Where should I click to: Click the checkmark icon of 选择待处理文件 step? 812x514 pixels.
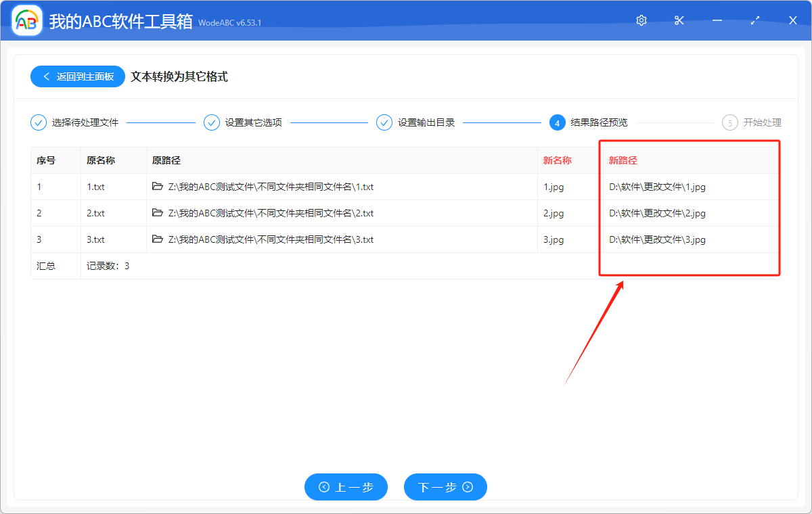39,122
